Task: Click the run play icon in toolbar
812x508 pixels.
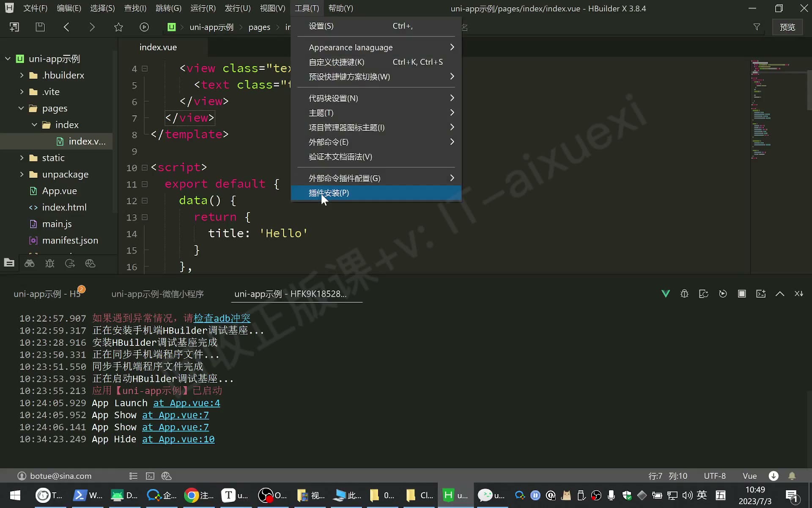Action: tap(144, 27)
